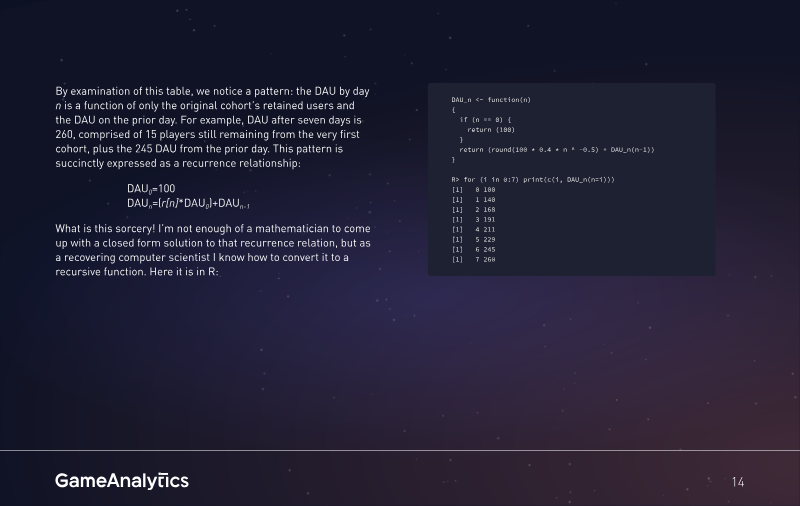Click the GameAnalytics logo in the footer
This screenshot has width=800, height=506.
[x=122, y=480]
